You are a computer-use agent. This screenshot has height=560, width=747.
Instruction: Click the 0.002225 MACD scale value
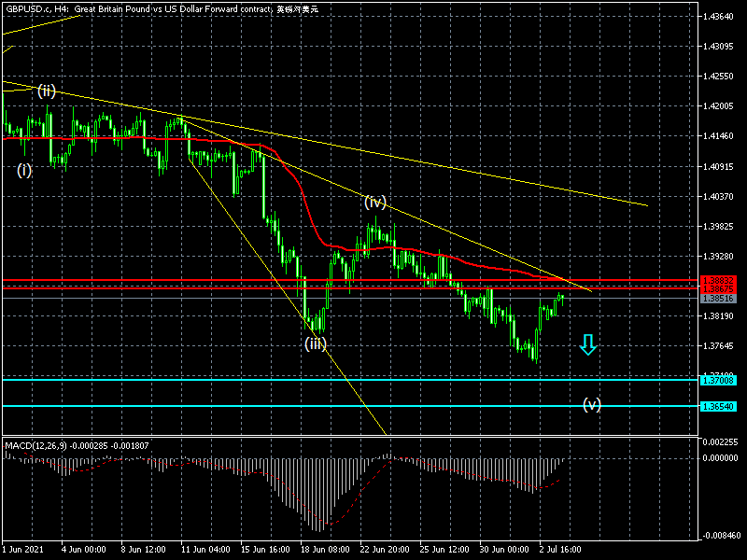(x=720, y=441)
